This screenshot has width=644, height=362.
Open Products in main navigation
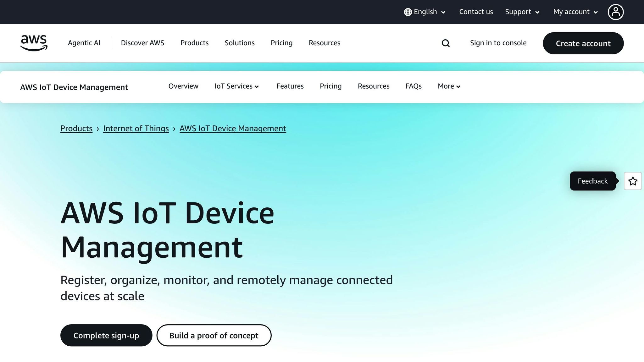tap(194, 43)
